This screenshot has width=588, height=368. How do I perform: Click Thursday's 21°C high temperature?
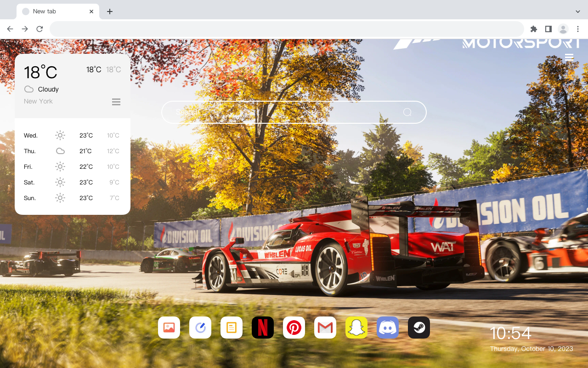tap(86, 151)
